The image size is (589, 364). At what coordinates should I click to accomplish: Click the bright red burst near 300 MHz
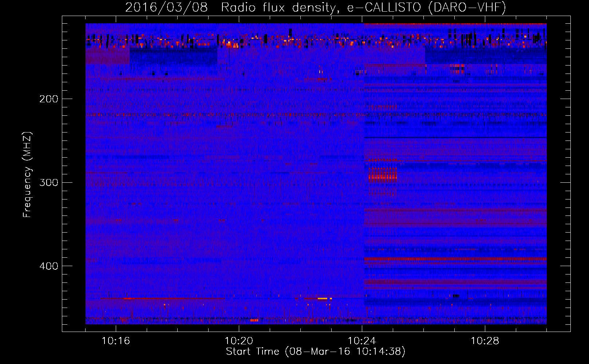(x=382, y=177)
